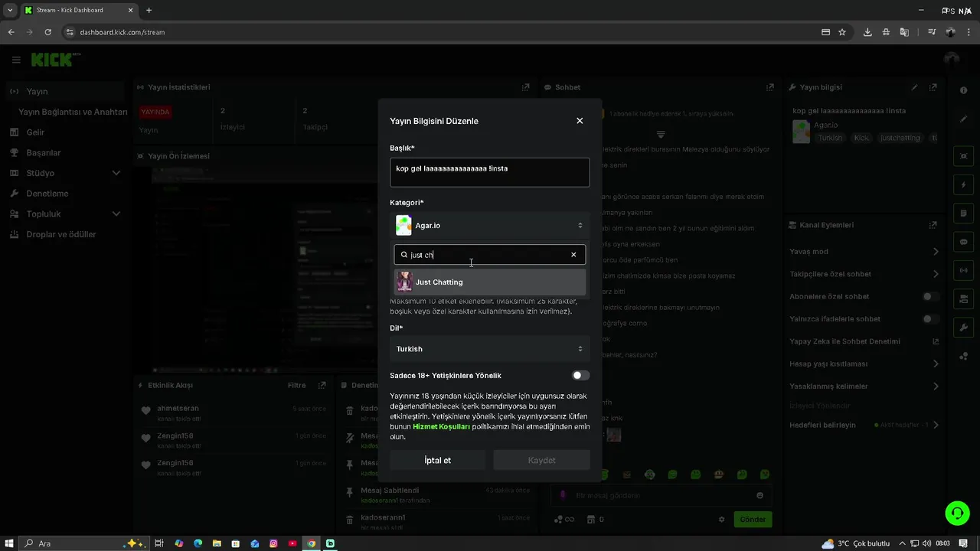Pop out the Sohbet panel
The image size is (980, 551).
tap(769, 87)
